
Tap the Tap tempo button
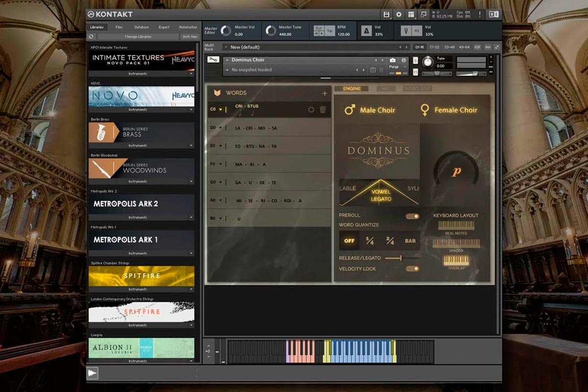(x=330, y=31)
